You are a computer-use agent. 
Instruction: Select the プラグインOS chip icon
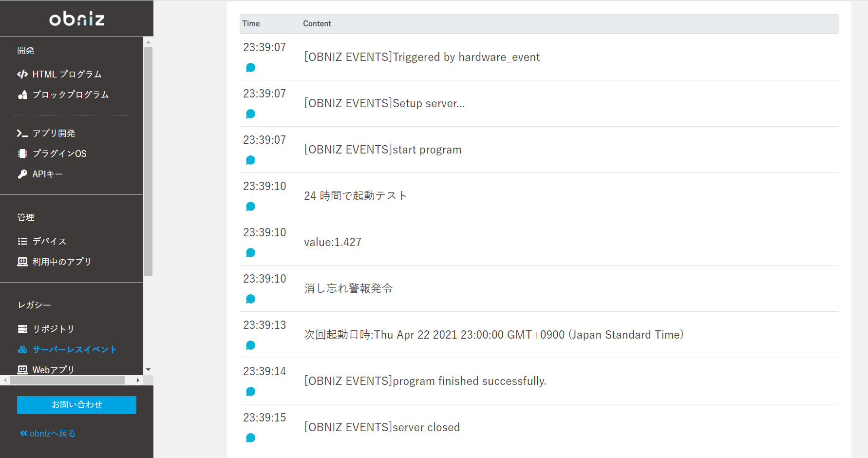tap(22, 153)
